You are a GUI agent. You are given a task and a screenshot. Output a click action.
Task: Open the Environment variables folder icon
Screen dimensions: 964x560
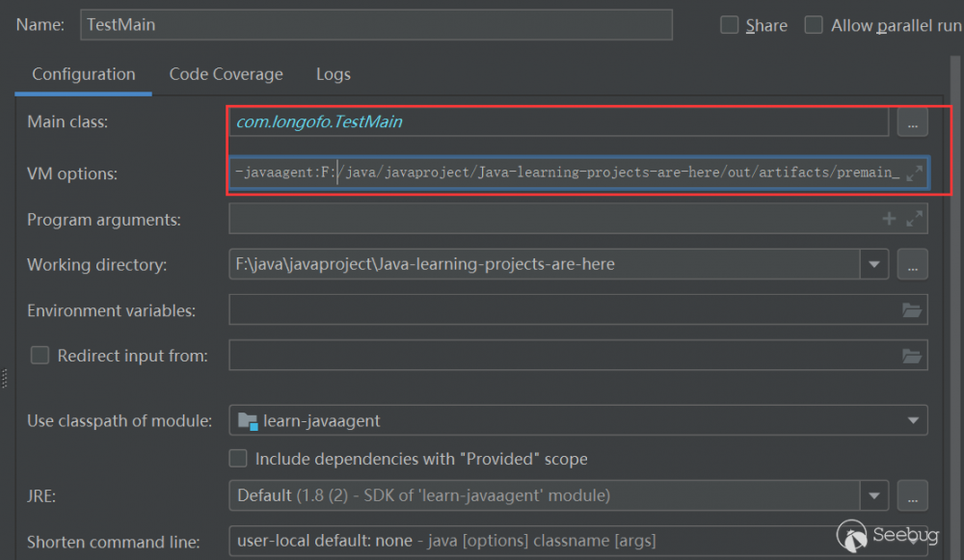912,310
